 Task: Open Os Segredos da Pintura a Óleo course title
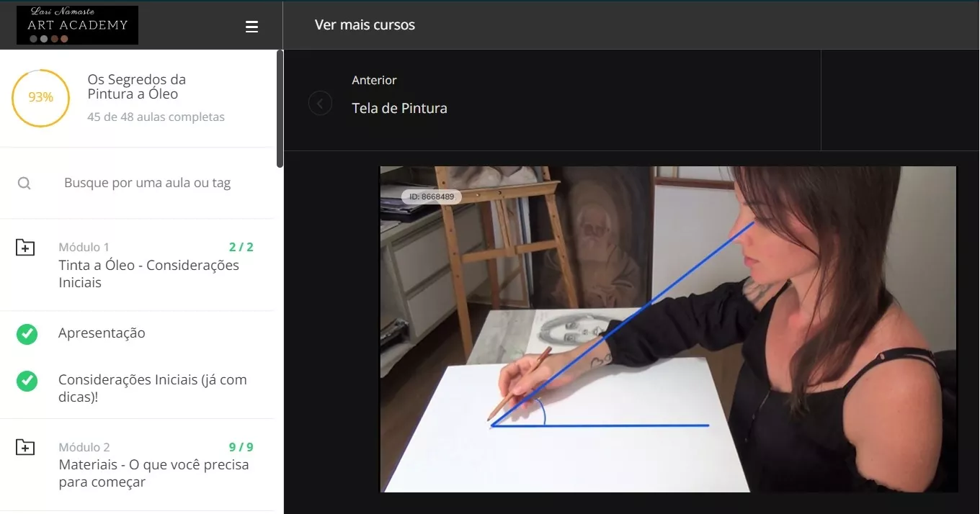136,87
